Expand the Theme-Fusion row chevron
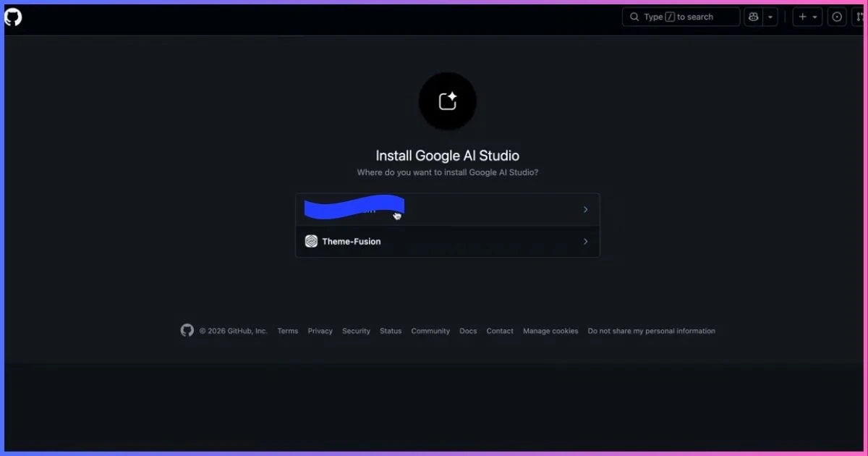This screenshot has height=456, width=868. (x=585, y=241)
